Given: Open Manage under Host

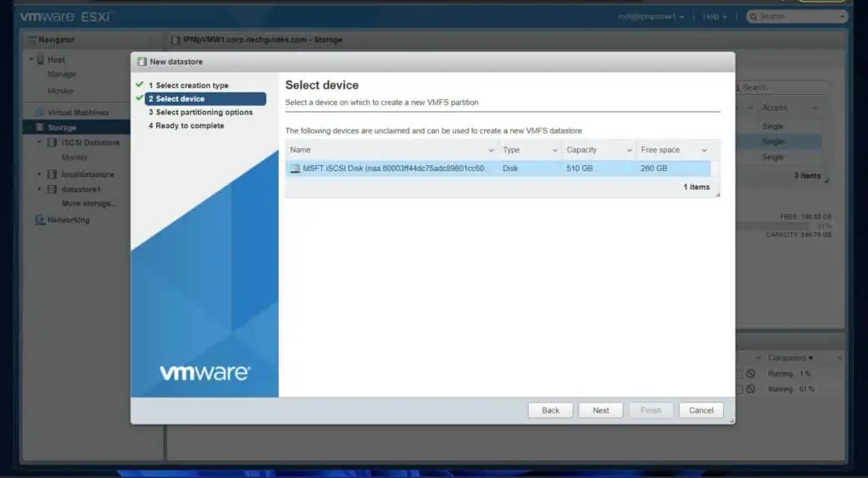Looking at the screenshot, I should click(61, 74).
